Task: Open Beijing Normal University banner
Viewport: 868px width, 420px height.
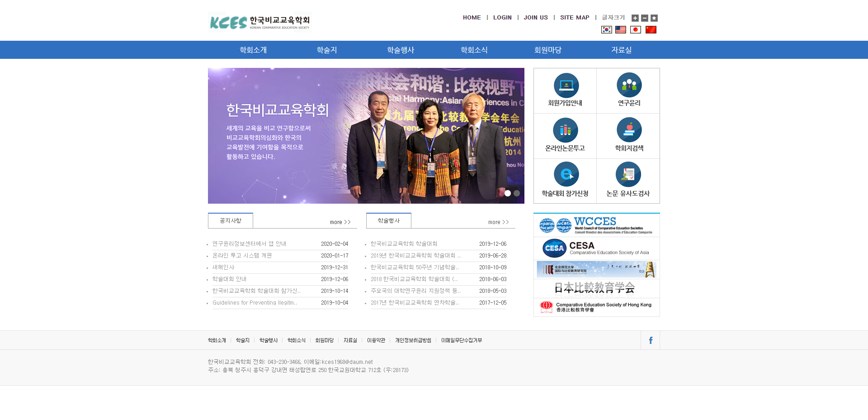Action: click(x=597, y=269)
